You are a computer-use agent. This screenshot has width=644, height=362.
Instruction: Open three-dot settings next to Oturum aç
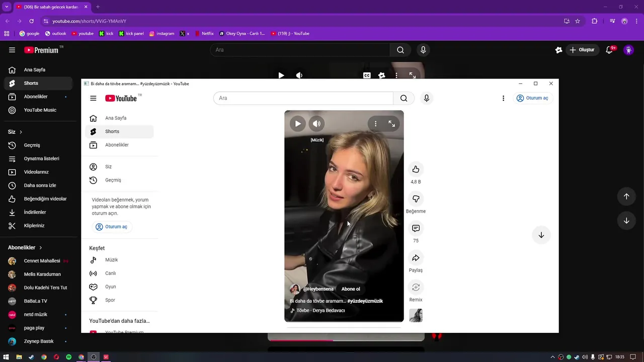tap(503, 98)
